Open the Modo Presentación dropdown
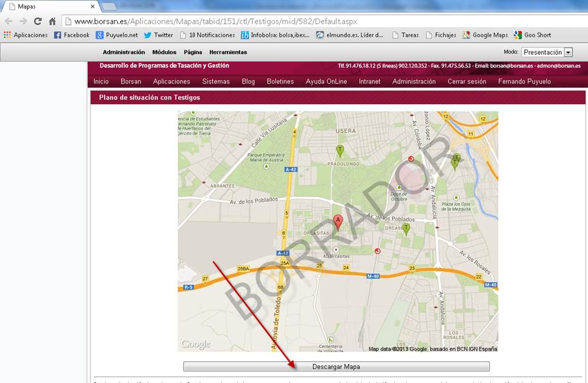 click(x=547, y=52)
